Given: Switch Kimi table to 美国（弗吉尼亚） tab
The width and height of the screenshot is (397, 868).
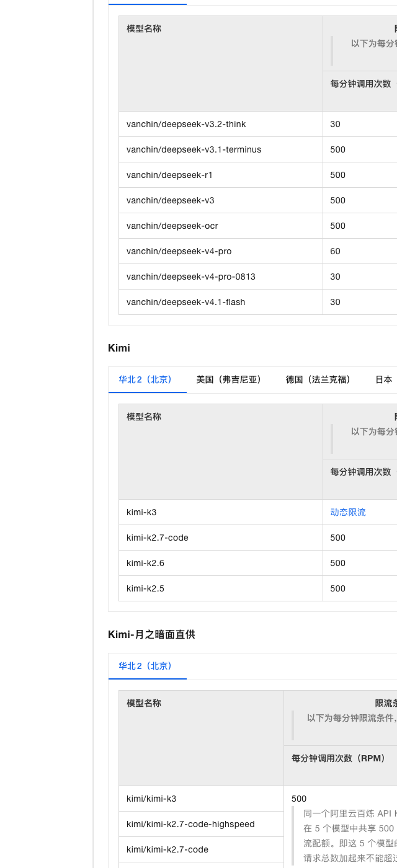Looking at the screenshot, I should coord(229,379).
